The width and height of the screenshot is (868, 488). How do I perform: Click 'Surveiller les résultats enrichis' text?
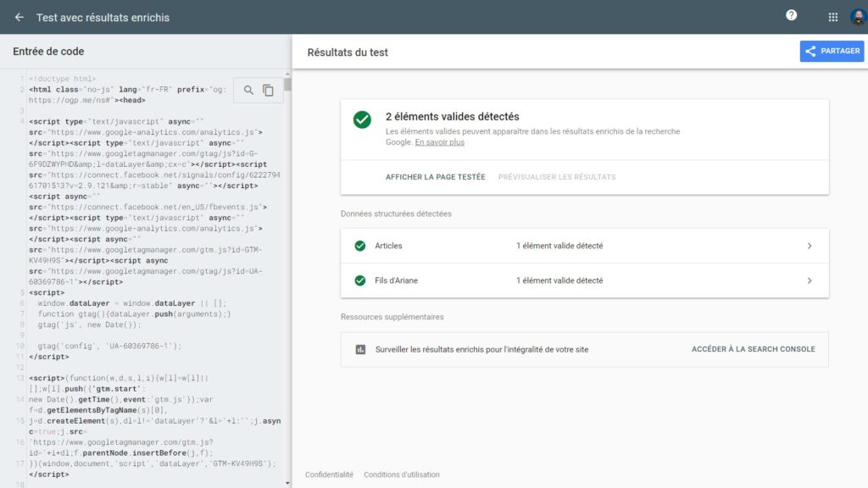[481, 350]
